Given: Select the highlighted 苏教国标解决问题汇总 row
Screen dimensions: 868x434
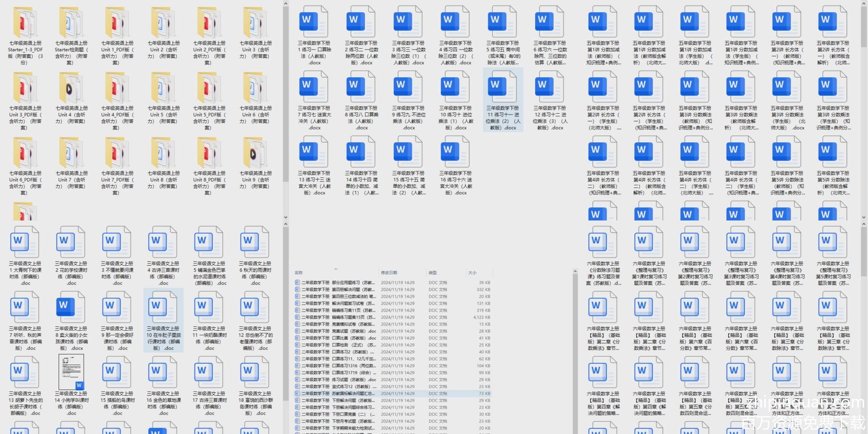Looking at the screenshot, I should pyautogui.click(x=339, y=394).
